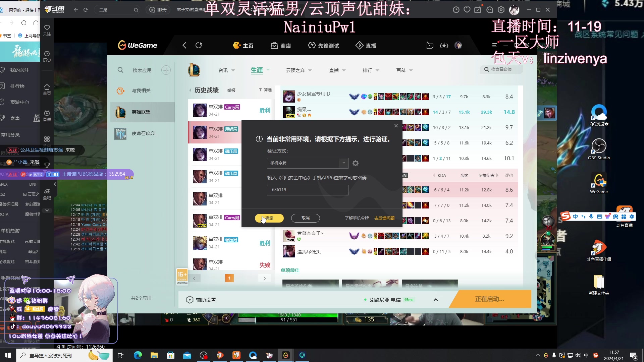644x362 pixels.
Task: Click player name 遇我尽低头
Action: tap(309, 252)
